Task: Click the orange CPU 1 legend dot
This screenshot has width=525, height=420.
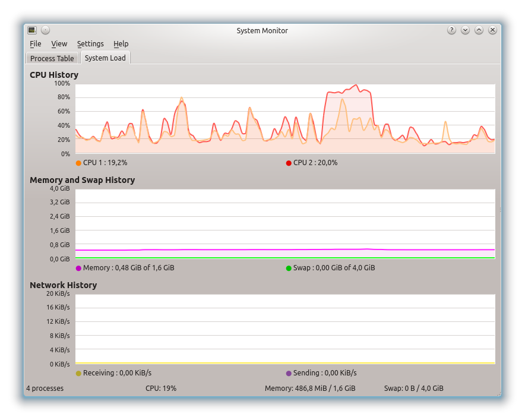Action: pos(78,163)
